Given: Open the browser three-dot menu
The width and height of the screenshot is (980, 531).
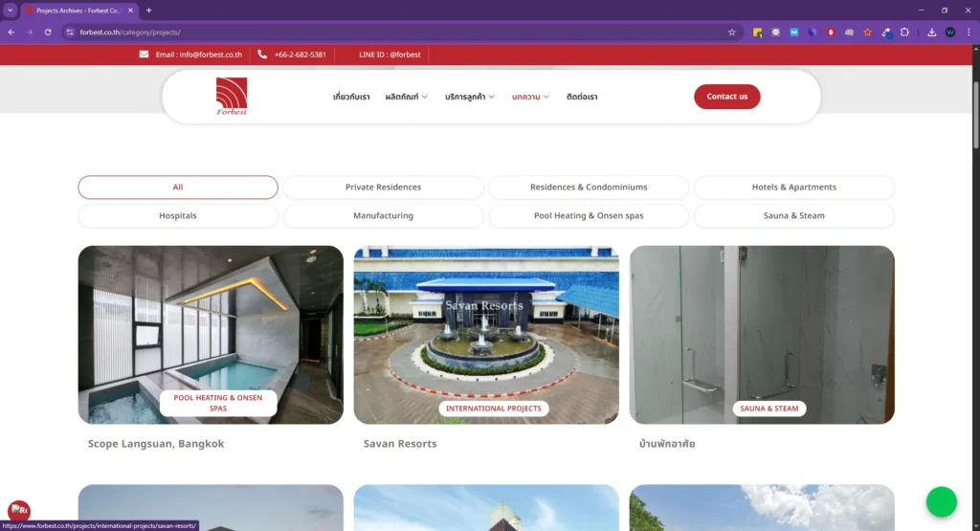Looking at the screenshot, I should point(969,33).
